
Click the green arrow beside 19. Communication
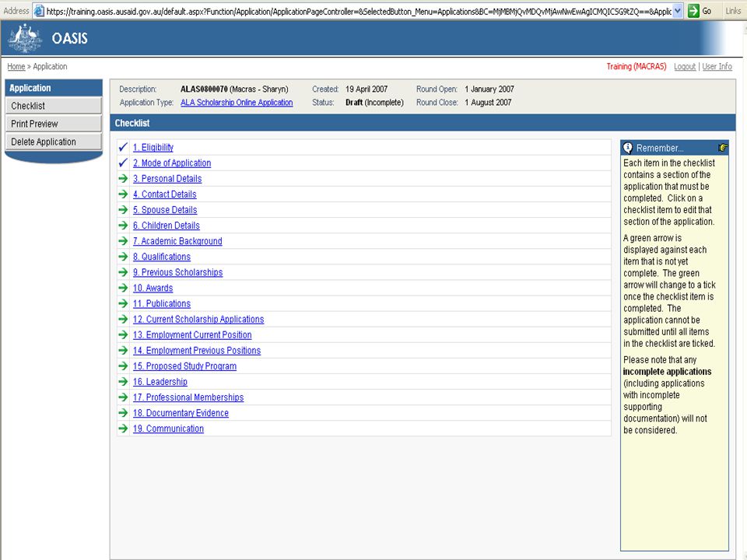coord(123,429)
